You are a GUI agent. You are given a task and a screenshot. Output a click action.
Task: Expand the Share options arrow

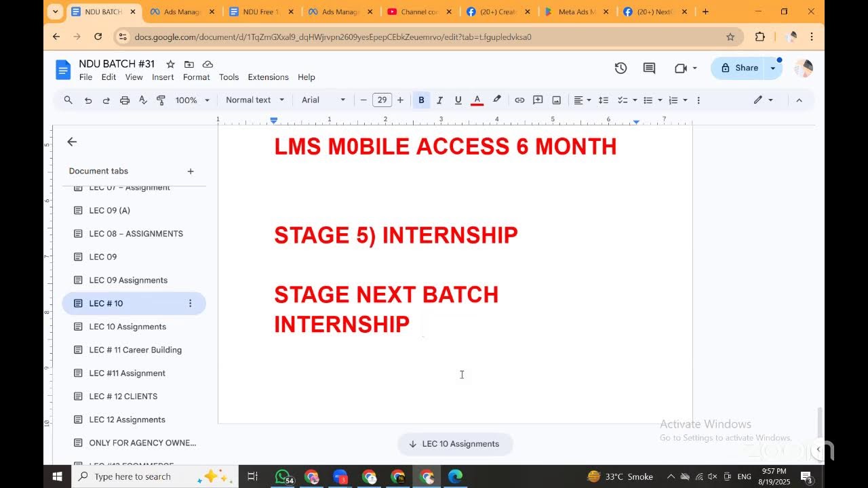(773, 68)
